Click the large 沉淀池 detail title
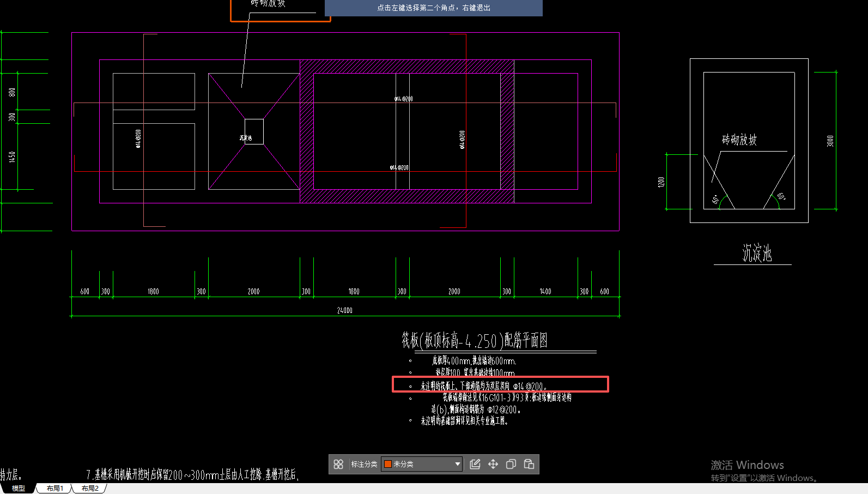868x494 pixels. pyautogui.click(x=757, y=253)
